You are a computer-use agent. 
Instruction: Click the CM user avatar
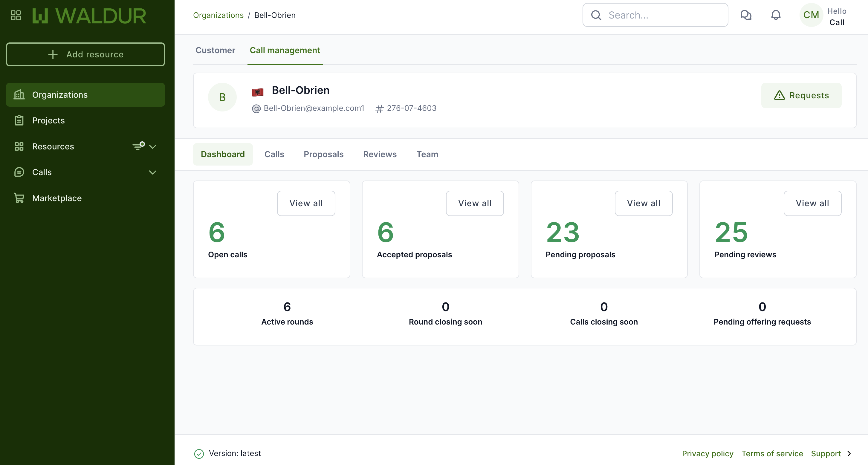pyautogui.click(x=811, y=15)
